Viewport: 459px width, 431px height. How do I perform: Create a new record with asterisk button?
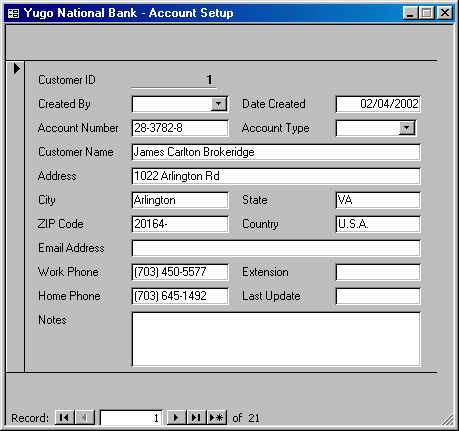217,417
